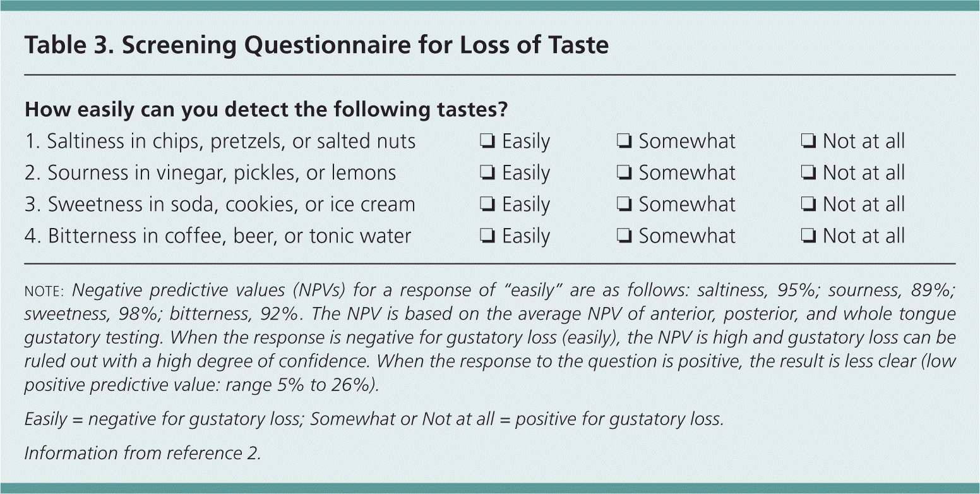Click 'Information from reference 2' text
980x494 pixels.
pos(142,453)
